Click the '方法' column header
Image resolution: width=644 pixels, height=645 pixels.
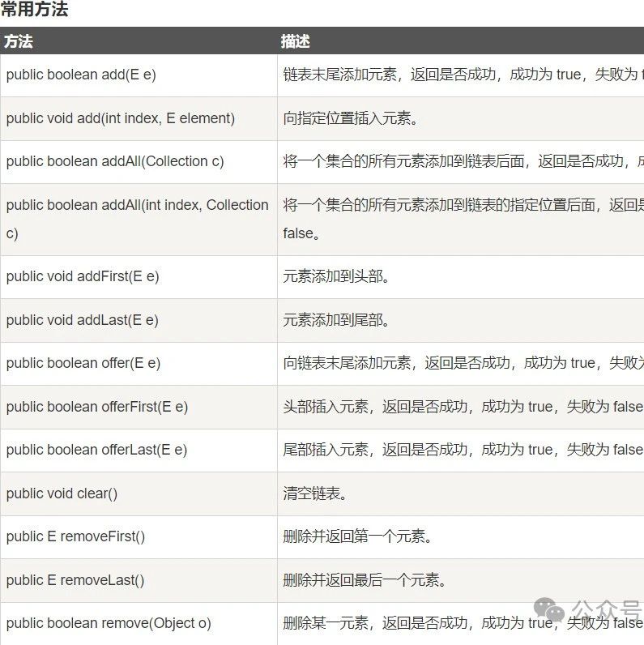tap(19, 41)
